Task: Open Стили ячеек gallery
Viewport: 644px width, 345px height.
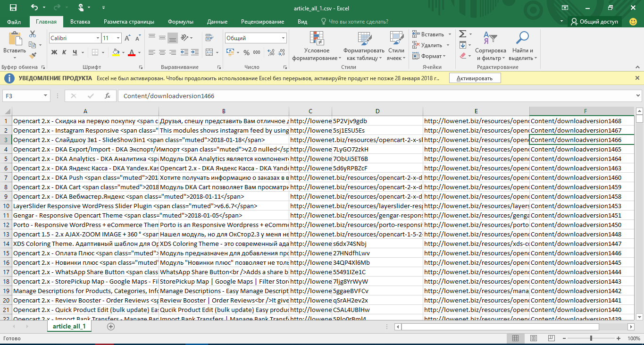Action: [396, 46]
